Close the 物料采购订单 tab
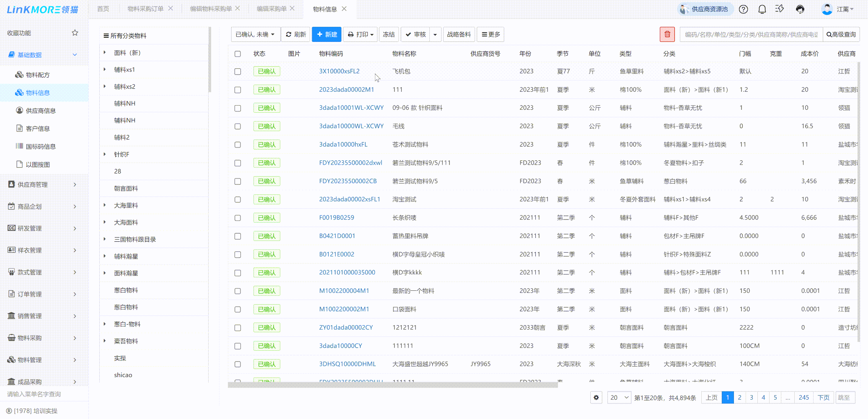Image resolution: width=868 pixels, height=419 pixels. coord(170,8)
